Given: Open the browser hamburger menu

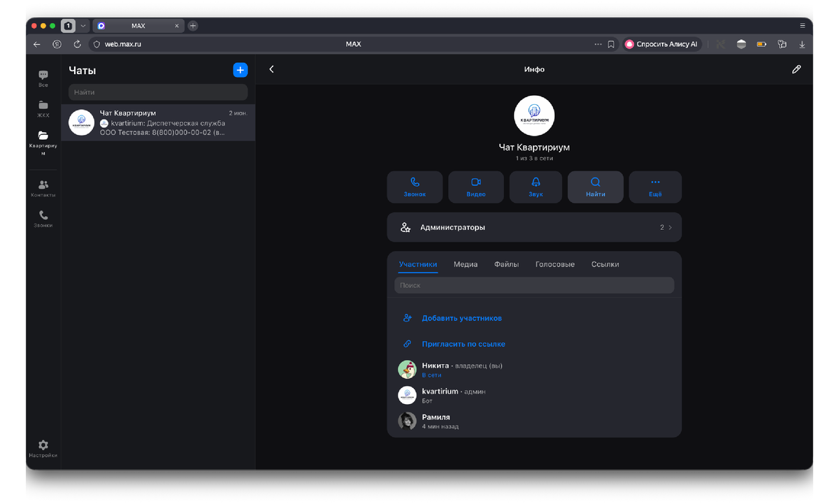Looking at the screenshot, I should pyautogui.click(x=802, y=25).
